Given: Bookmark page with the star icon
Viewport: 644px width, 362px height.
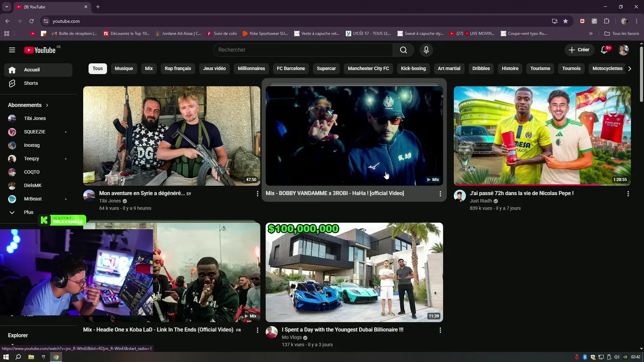Looking at the screenshot, I should click(x=566, y=21).
